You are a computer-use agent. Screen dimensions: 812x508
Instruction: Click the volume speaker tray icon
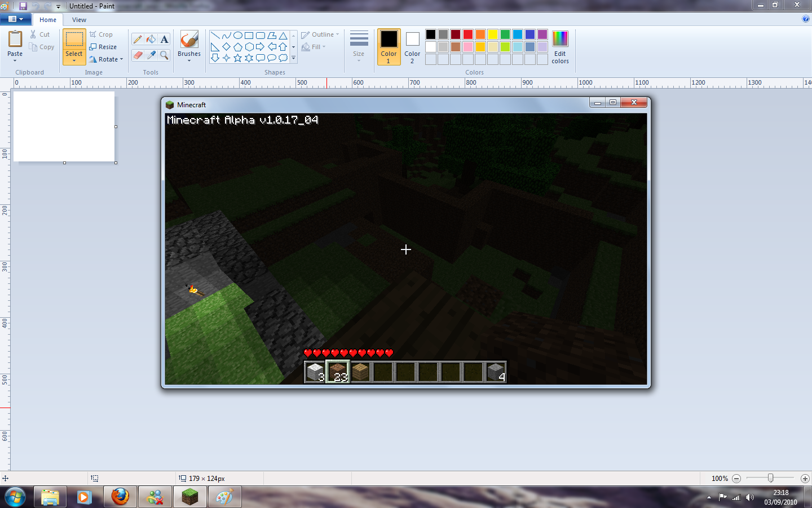[x=750, y=497]
